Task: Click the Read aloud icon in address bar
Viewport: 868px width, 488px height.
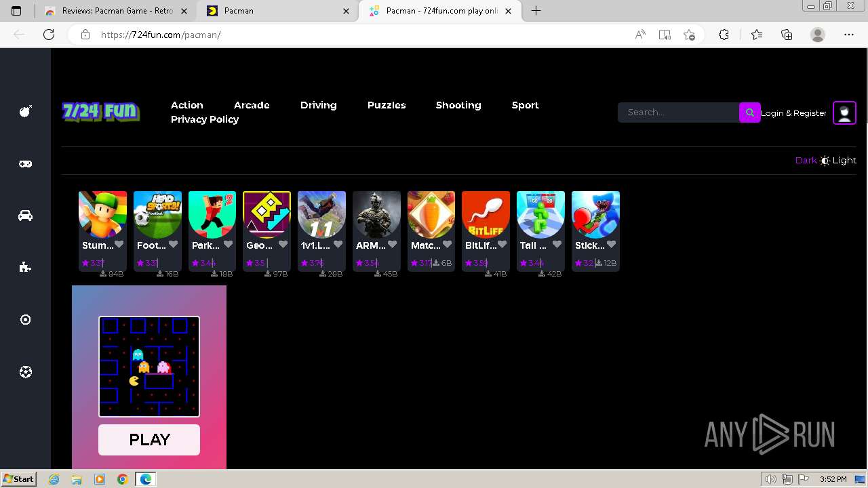Action: coord(639,35)
